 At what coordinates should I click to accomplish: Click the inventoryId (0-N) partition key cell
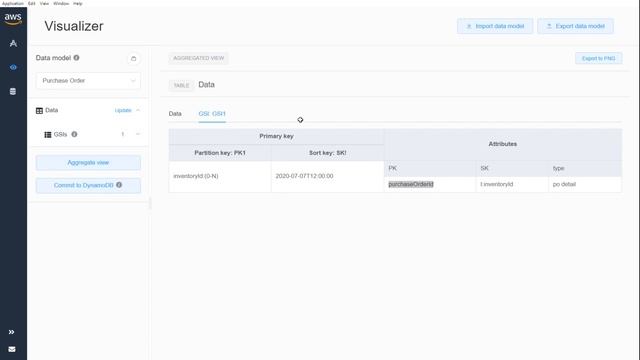pyautogui.click(x=220, y=176)
